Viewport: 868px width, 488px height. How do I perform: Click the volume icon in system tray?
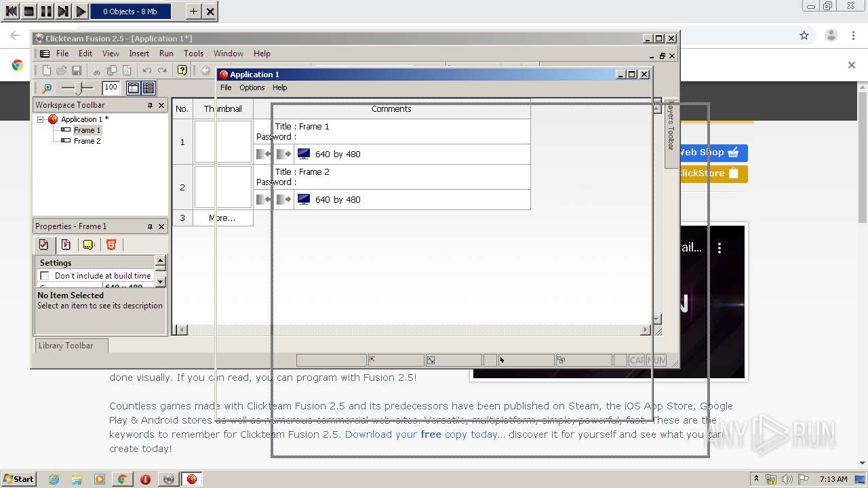click(787, 479)
